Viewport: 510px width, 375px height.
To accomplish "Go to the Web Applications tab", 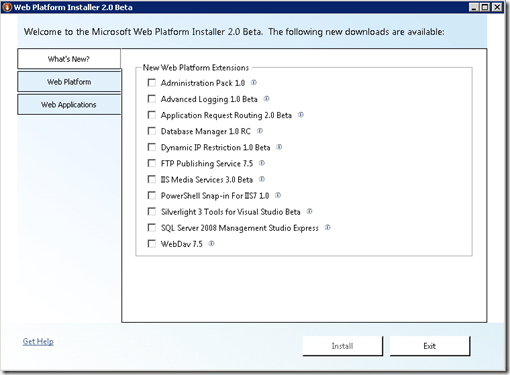I will tap(69, 105).
